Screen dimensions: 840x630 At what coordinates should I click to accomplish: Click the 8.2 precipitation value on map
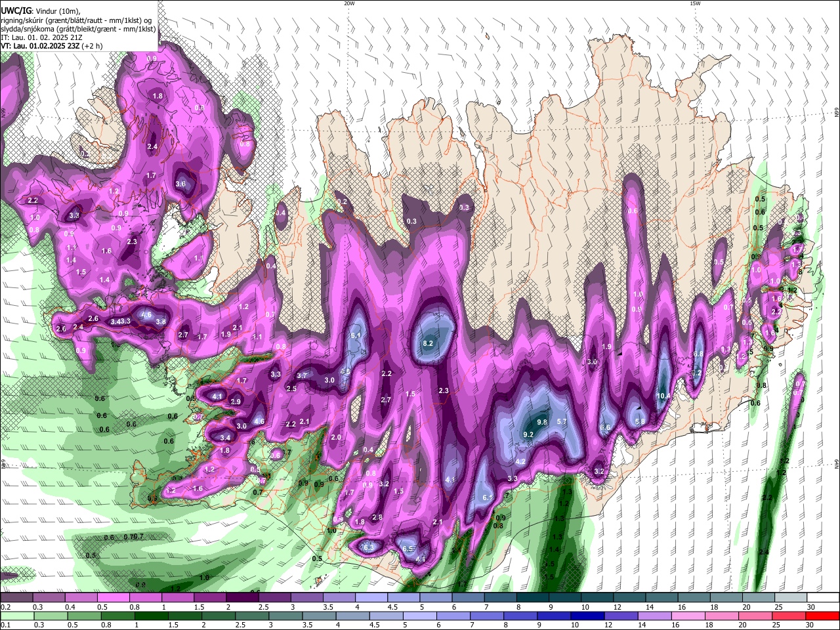tap(429, 343)
